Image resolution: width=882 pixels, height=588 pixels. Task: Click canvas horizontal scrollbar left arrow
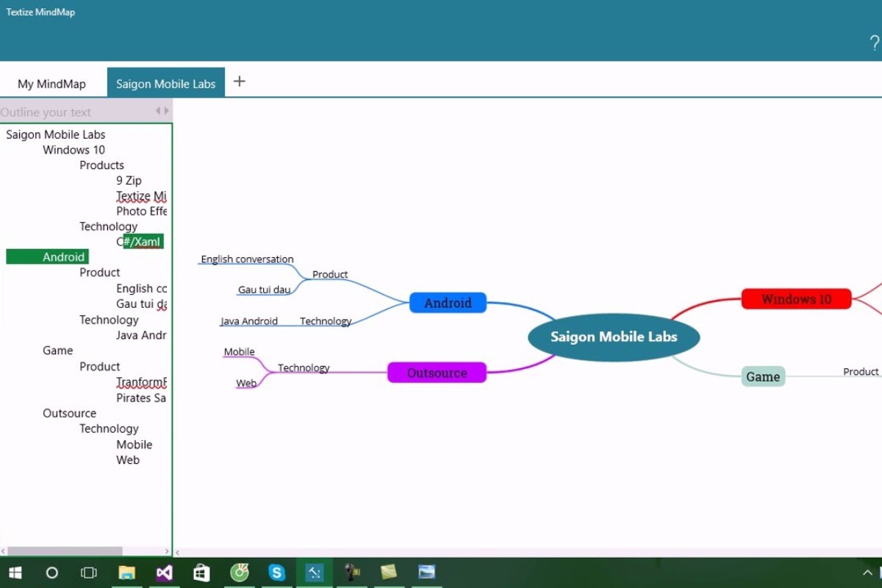178,552
